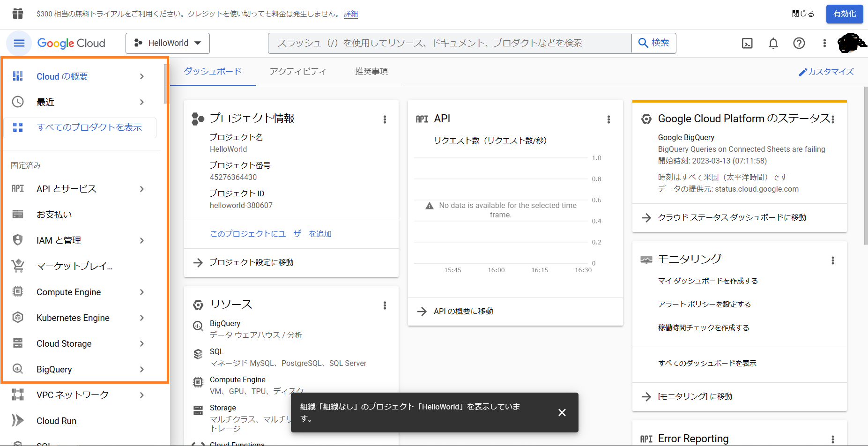Click the 有効化 button
Viewport: 868px width, 446px height.
[x=845, y=14]
